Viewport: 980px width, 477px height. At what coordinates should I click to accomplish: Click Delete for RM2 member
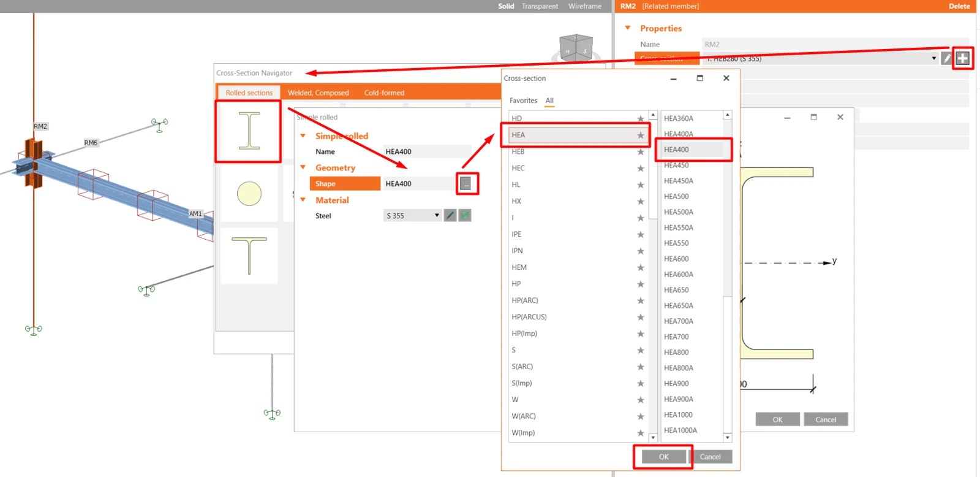[x=959, y=6]
